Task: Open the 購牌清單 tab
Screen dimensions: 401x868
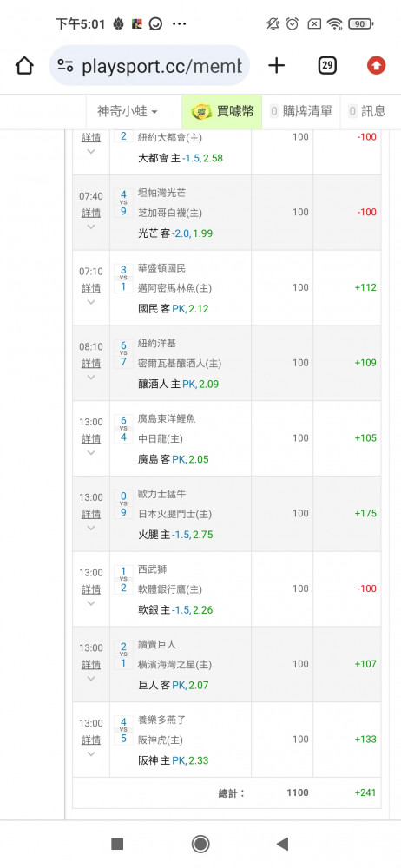Action: coord(301,111)
